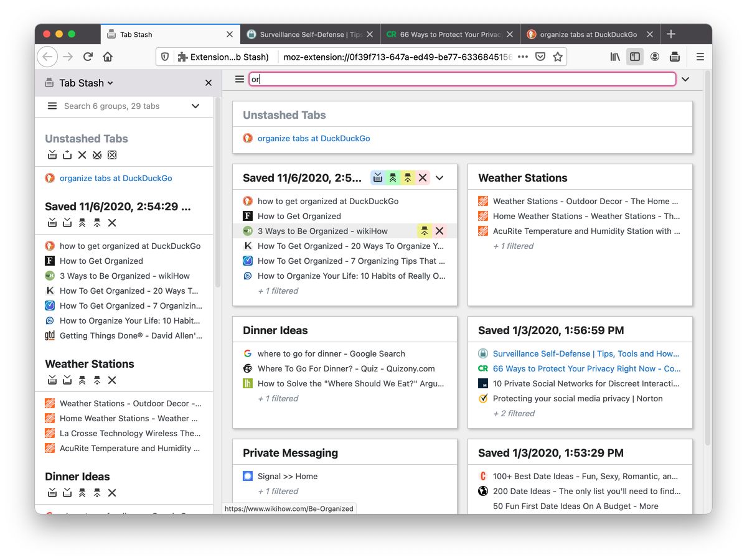The width and height of the screenshot is (747, 560).
Task: Click the boxed-X discard icon under Unstashed Tabs
Action: point(112,155)
